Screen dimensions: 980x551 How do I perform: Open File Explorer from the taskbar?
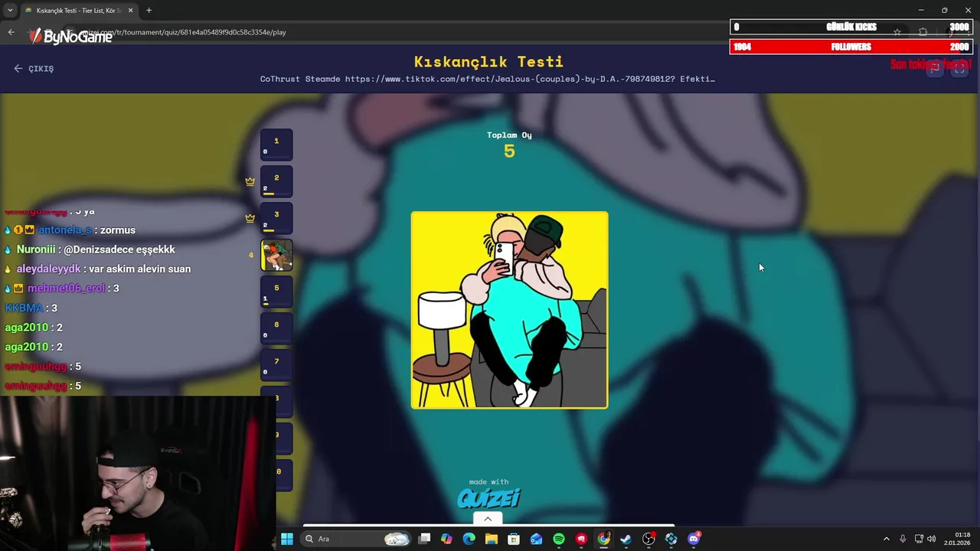[x=492, y=539]
